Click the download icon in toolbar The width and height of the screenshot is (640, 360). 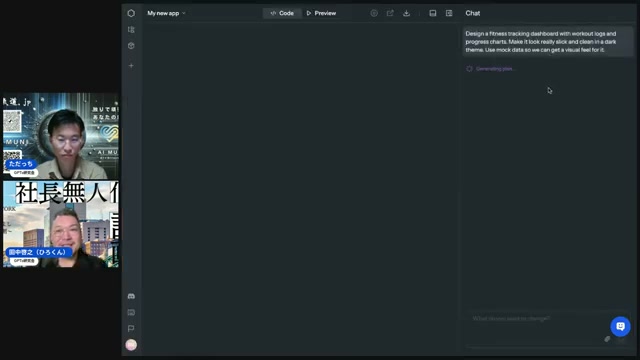coord(407,13)
